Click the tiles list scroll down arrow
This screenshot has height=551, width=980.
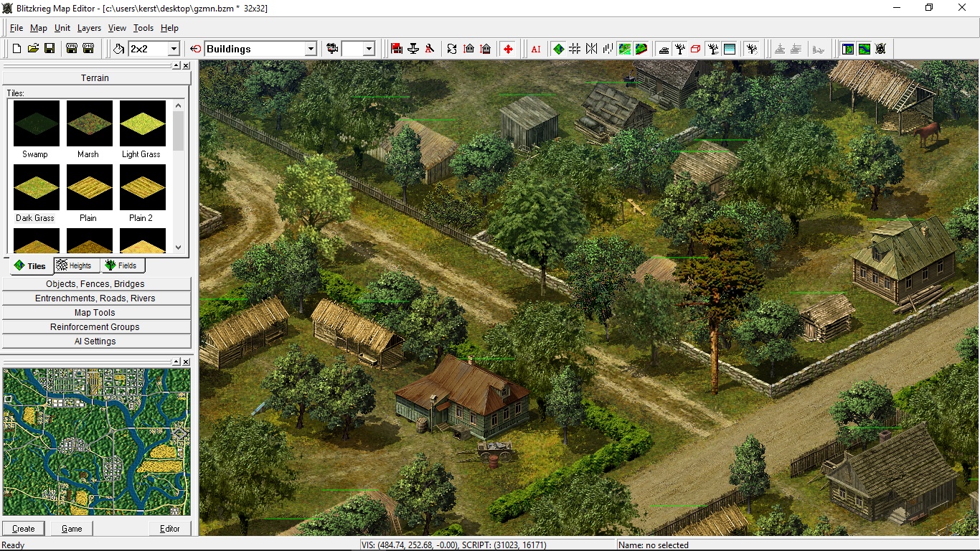(x=179, y=247)
